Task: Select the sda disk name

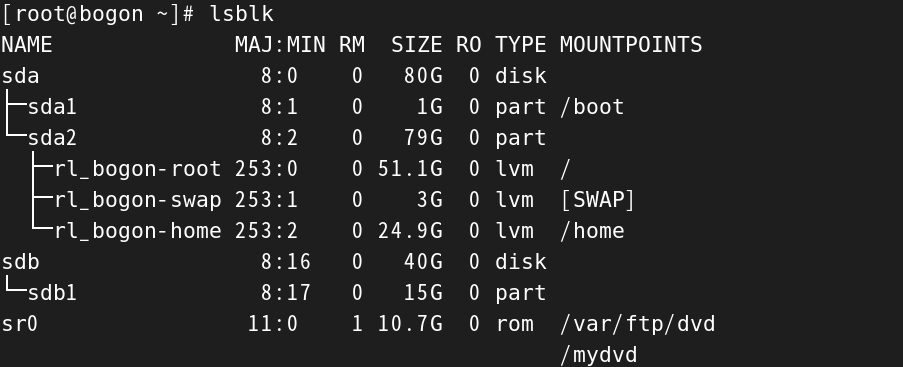Action: point(21,75)
